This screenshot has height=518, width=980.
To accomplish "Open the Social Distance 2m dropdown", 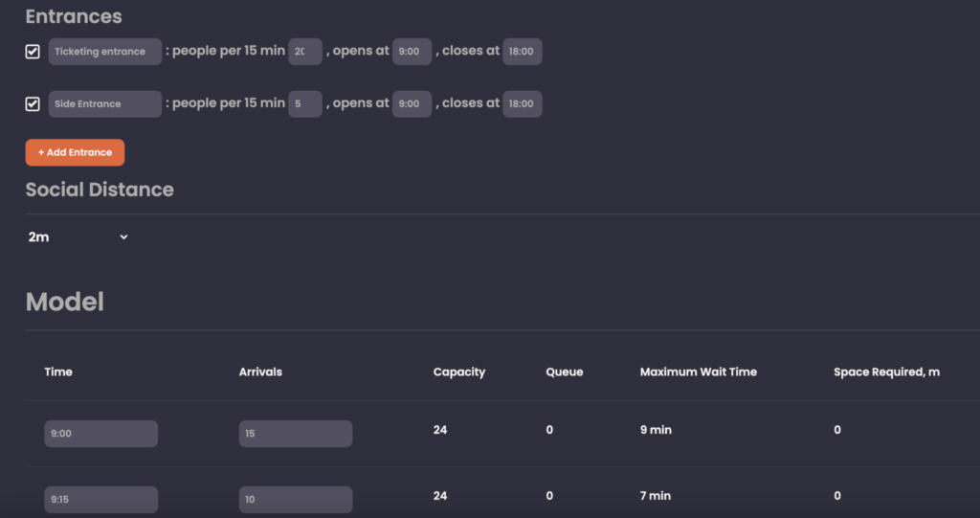I will pos(78,237).
